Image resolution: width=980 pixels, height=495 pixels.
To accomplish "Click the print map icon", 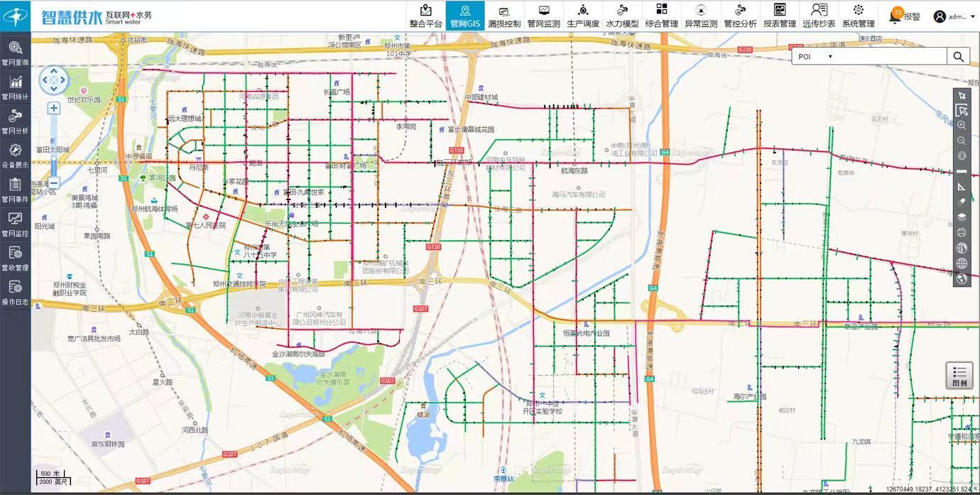I will 962,233.
